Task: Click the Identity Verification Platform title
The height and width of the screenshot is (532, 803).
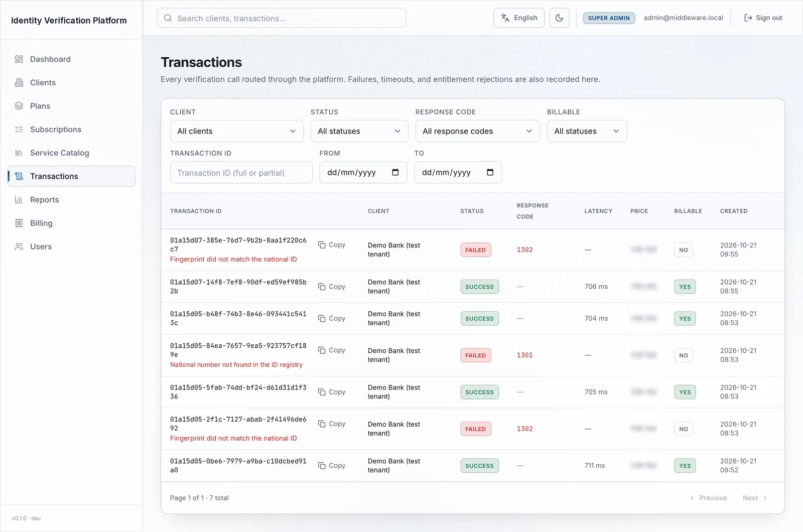Action: pos(69,21)
